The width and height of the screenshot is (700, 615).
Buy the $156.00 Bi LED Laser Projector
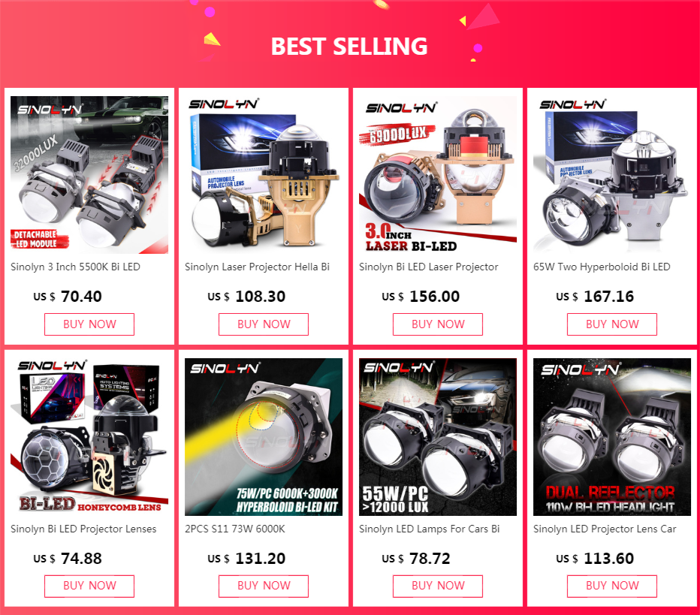tap(437, 324)
